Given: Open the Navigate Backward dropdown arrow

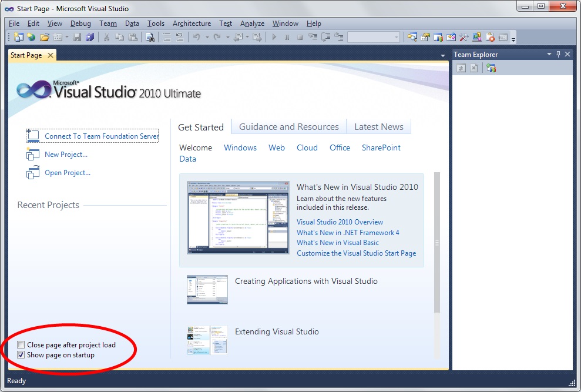Looking at the screenshot, I should 247,37.
